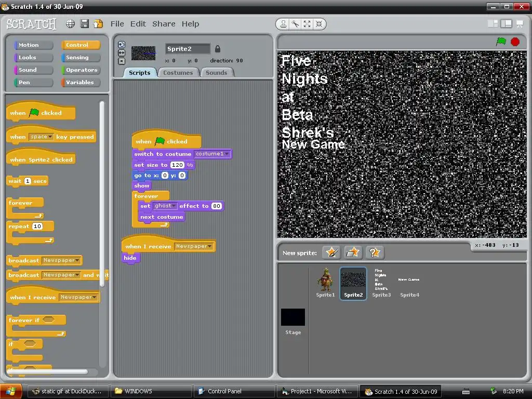Select the Control block category

pyautogui.click(x=81, y=45)
